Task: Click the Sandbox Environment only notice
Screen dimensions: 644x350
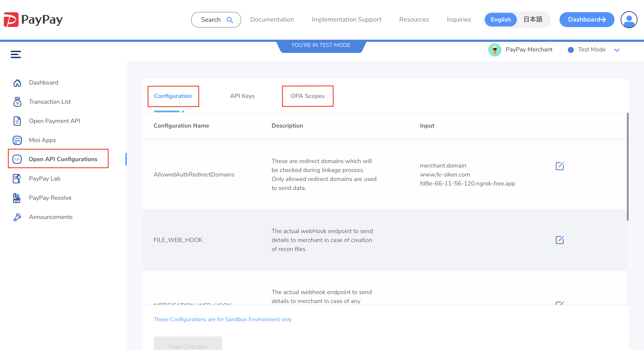Action: [223, 319]
